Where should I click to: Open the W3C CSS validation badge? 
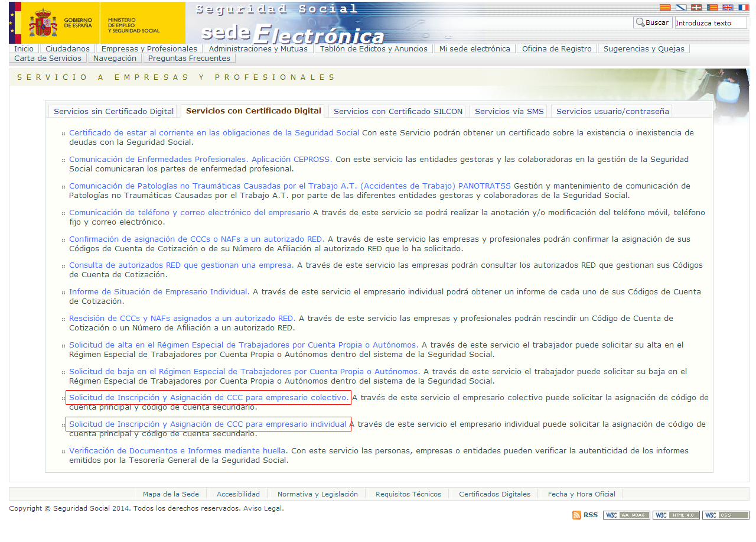725,515
